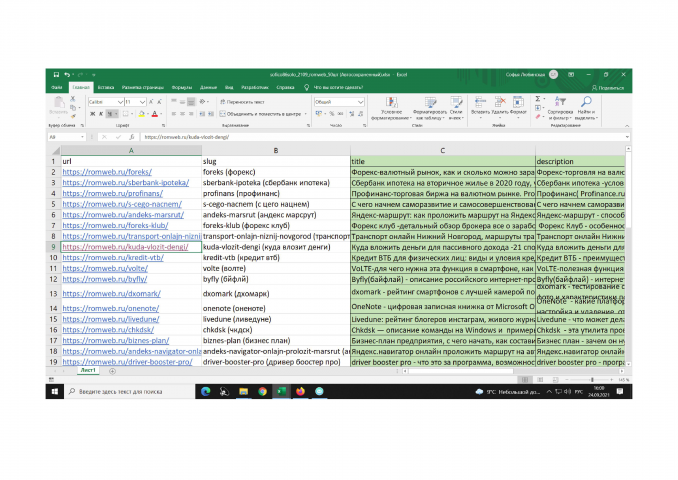Viewport: 678px width, 480px height.
Task: Open the Sort and Filter tool
Action: click(560, 102)
